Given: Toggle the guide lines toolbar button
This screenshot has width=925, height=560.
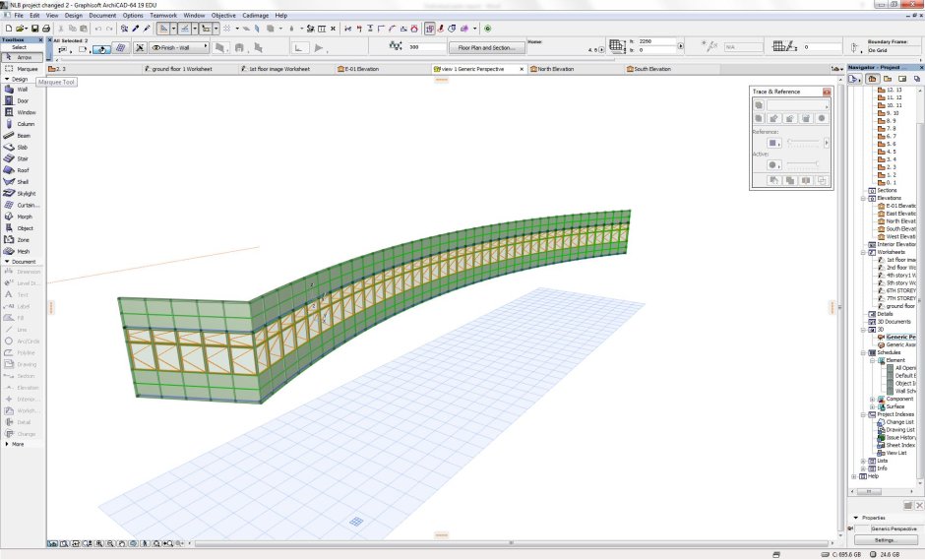Looking at the screenshot, I should 185,29.
